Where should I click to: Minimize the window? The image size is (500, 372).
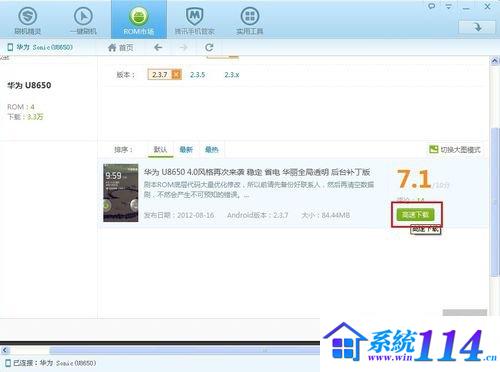tap(466, 7)
